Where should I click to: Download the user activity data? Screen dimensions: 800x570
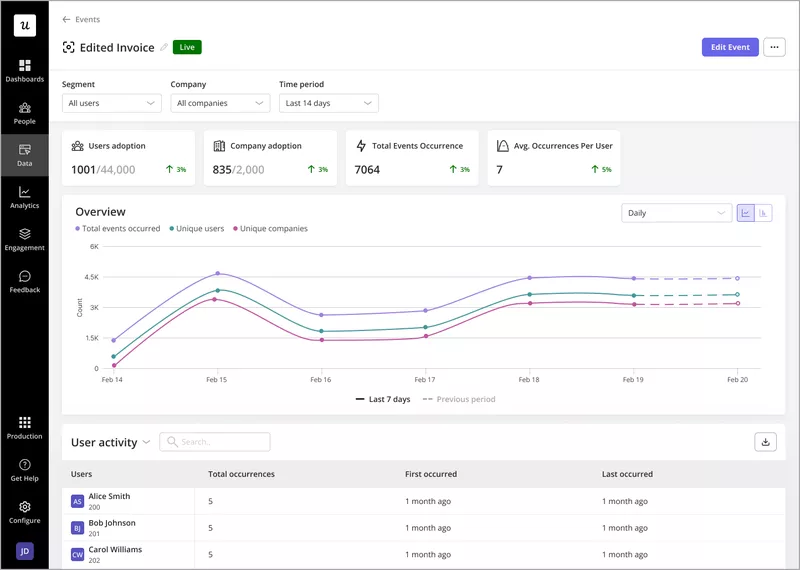click(x=766, y=441)
